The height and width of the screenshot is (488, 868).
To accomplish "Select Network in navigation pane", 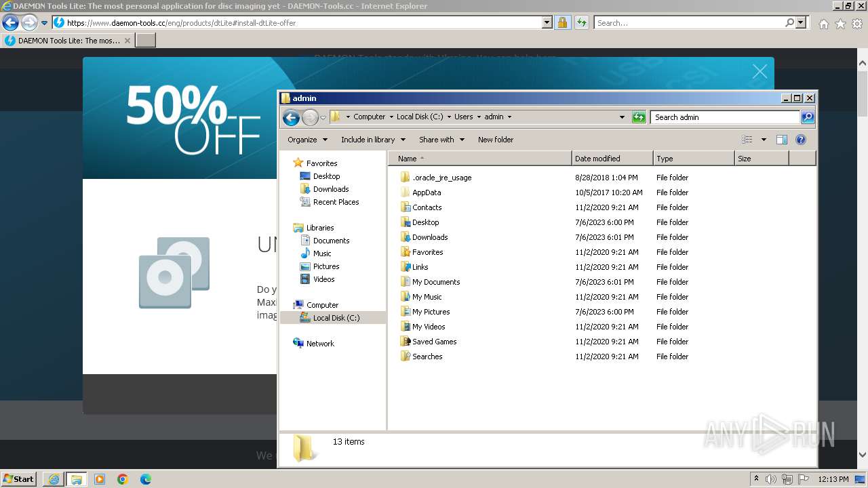I will 319,344.
